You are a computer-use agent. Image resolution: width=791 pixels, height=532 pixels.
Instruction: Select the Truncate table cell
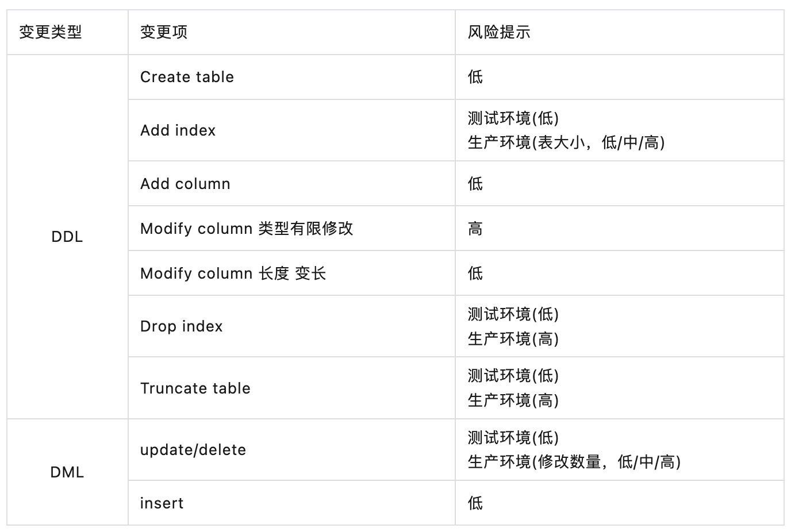click(x=195, y=388)
